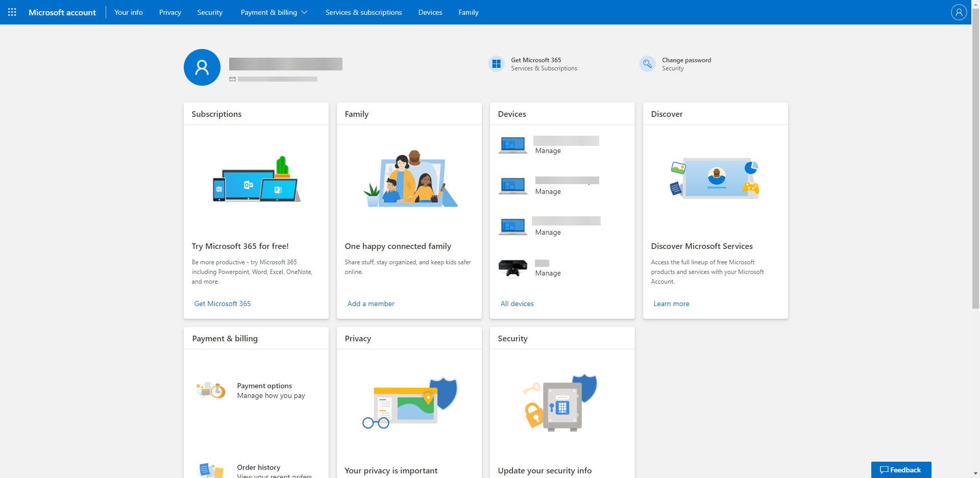980x478 pixels.
Task: Click the large blue profile picture
Action: [202, 67]
